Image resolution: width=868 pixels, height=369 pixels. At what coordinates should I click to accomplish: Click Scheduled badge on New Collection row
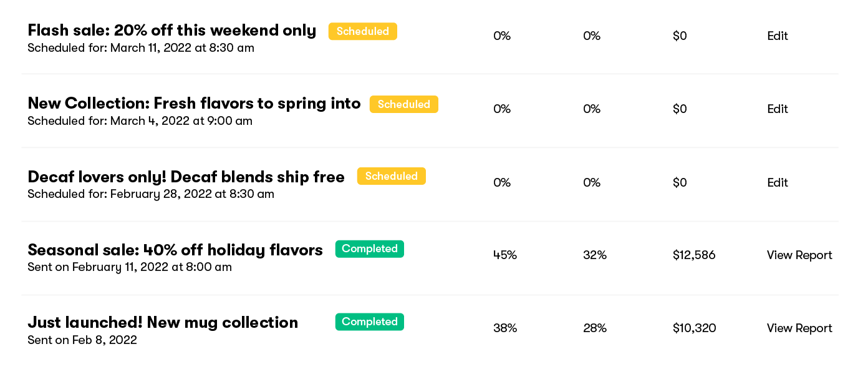[x=404, y=104]
